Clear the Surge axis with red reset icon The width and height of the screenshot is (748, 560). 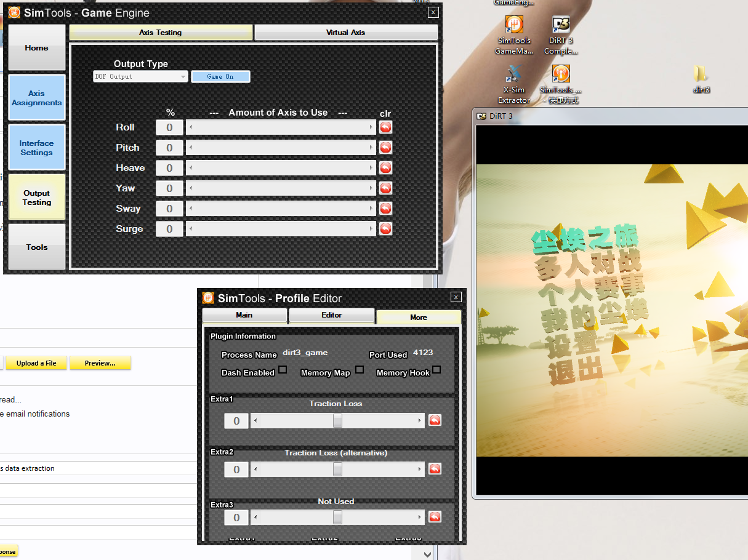(x=385, y=229)
